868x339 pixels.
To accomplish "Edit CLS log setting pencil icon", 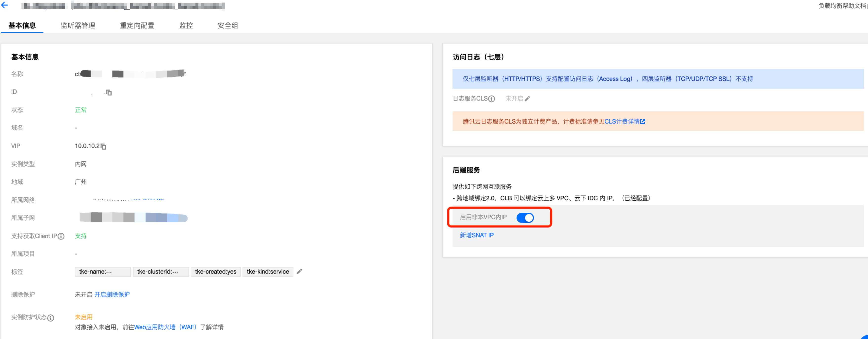I will [x=527, y=99].
